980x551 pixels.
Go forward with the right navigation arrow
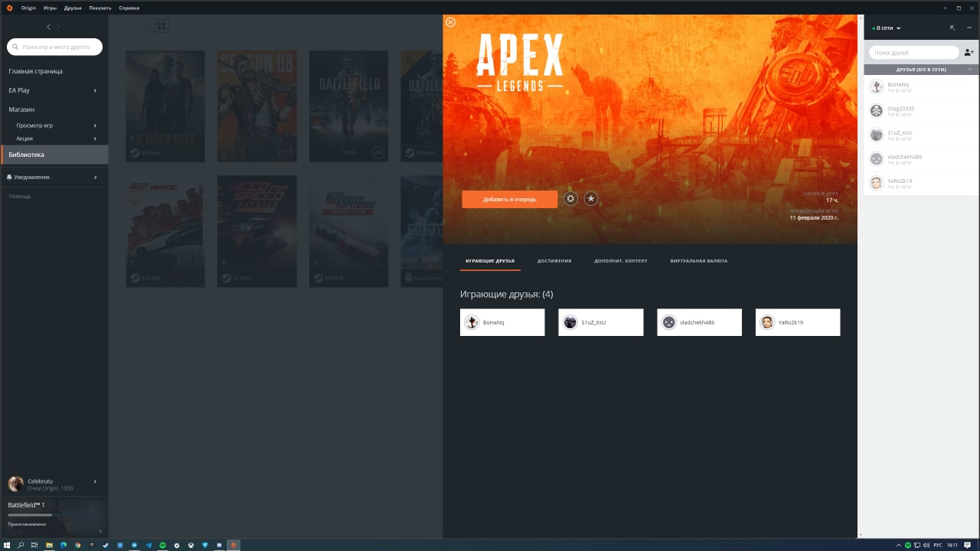[x=57, y=27]
